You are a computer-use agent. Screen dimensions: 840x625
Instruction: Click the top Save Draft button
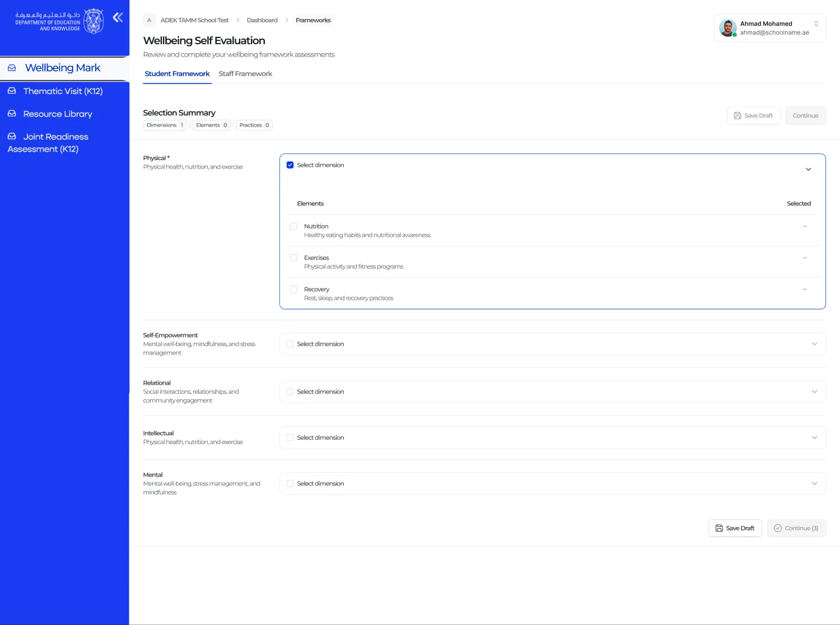[x=753, y=115]
